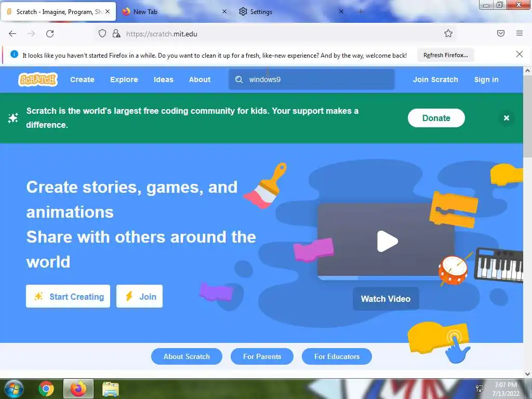Click the Sign in link

tap(486, 79)
